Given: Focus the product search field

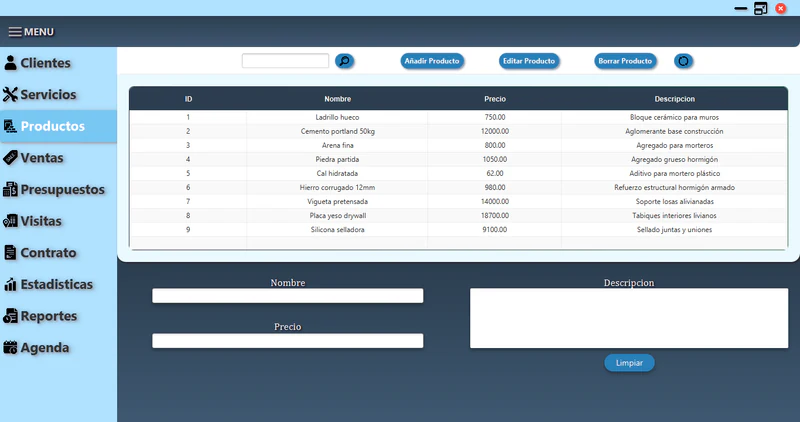Looking at the screenshot, I should (x=285, y=61).
